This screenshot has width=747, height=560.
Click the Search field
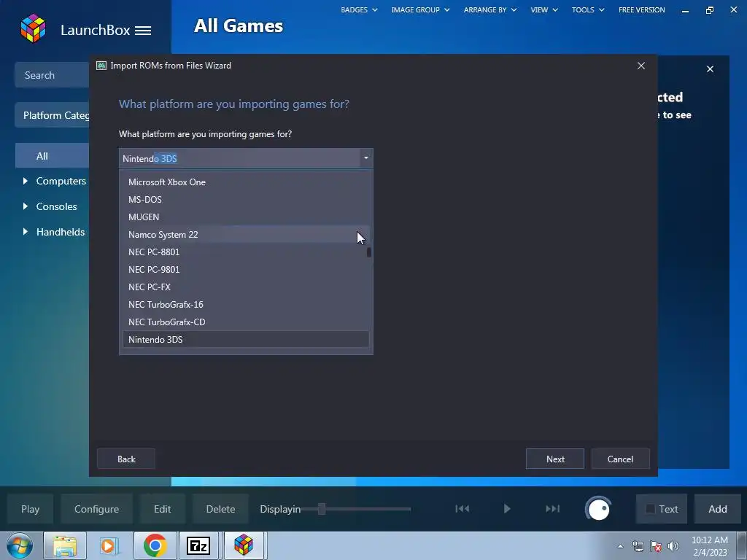pyautogui.click(x=52, y=75)
